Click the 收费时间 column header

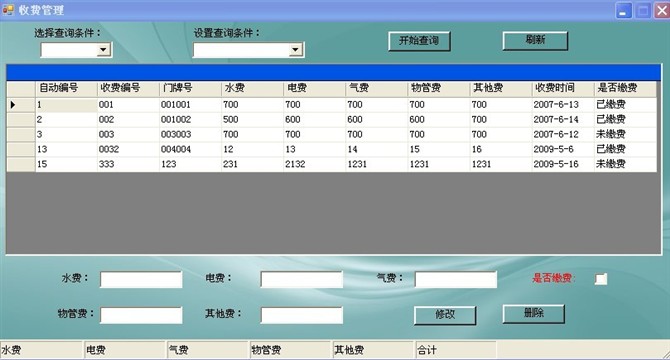coord(563,88)
